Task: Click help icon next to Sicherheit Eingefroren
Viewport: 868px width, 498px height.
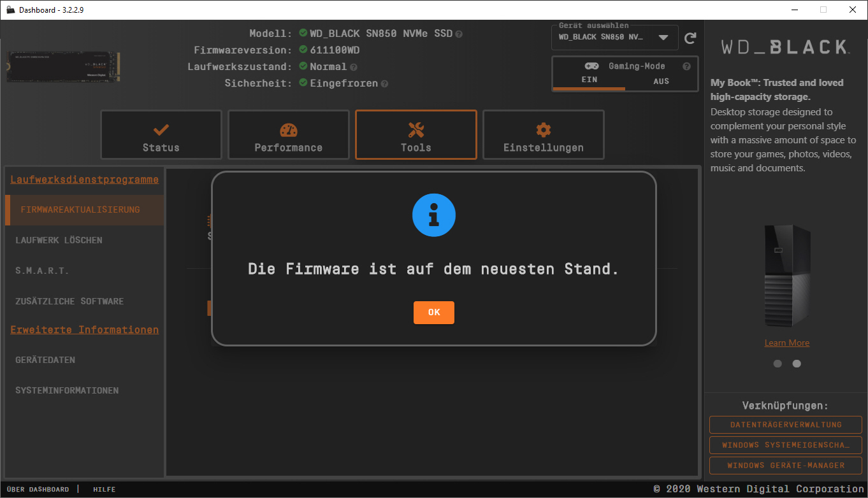Action: point(385,83)
